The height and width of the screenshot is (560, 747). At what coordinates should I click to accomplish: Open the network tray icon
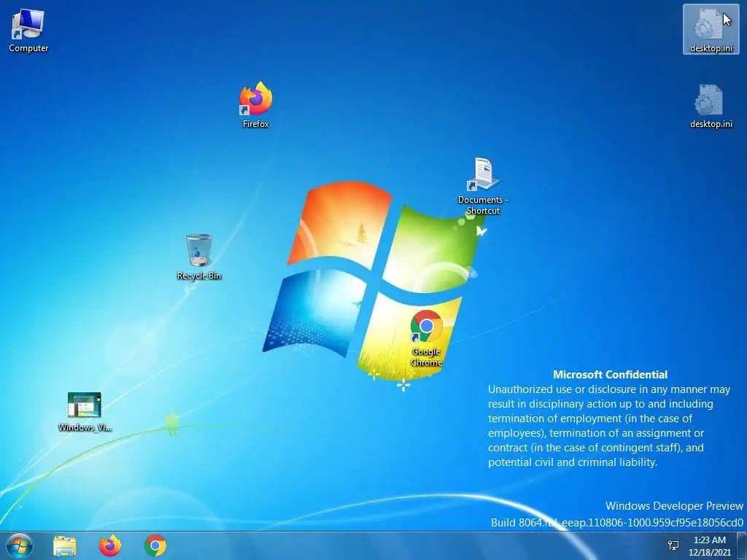(x=673, y=545)
